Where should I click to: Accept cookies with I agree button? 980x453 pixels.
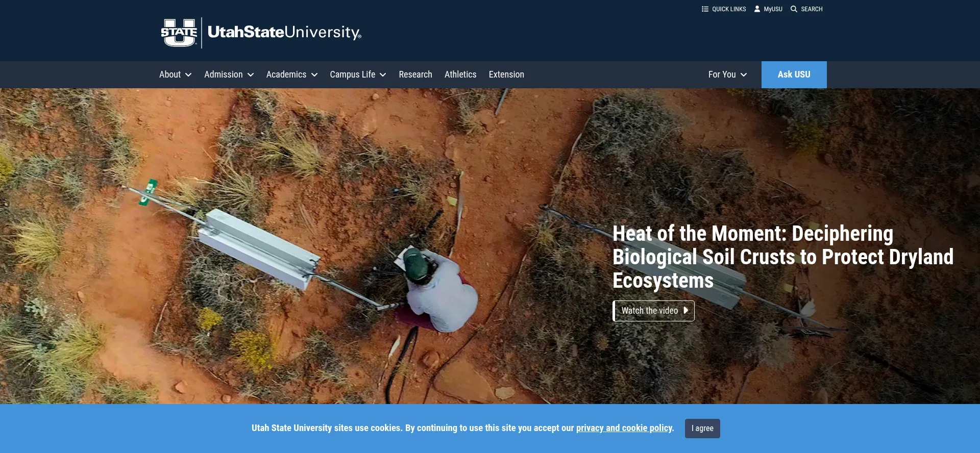pos(702,429)
